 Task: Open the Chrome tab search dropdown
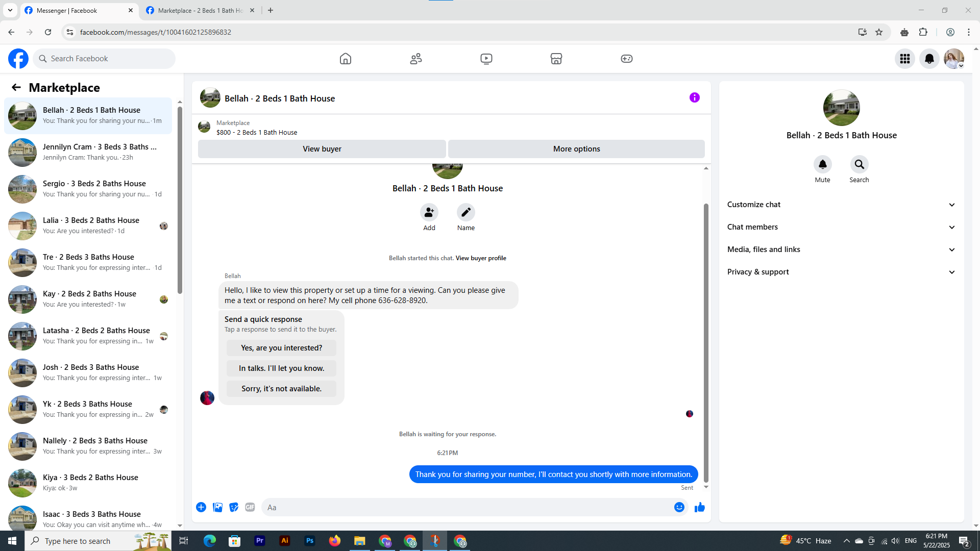10,10
